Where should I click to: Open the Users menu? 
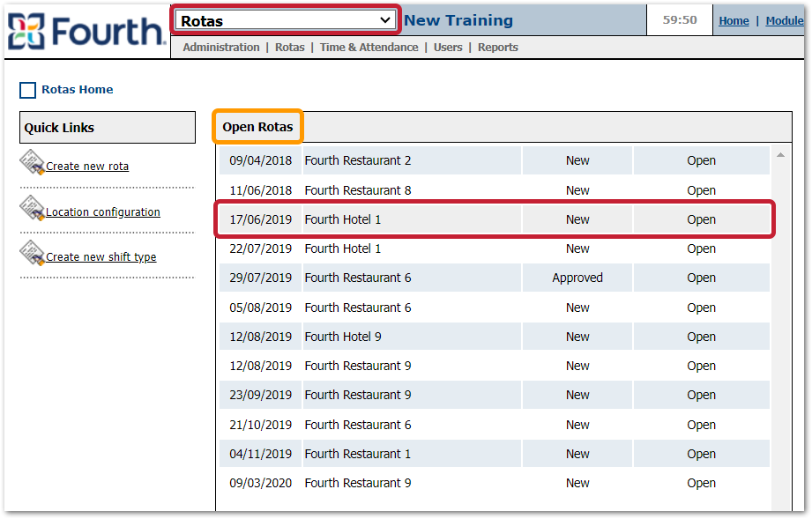pyautogui.click(x=448, y=47)
